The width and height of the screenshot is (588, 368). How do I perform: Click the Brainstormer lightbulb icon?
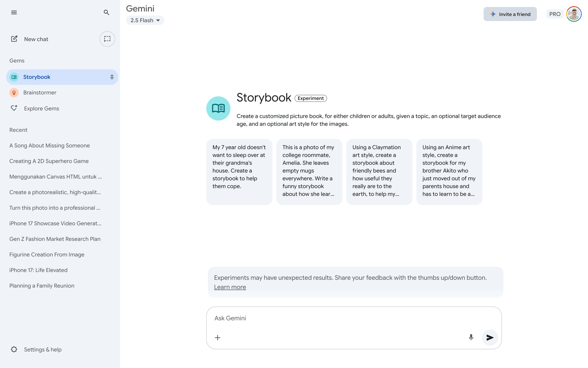click(14, 93)
